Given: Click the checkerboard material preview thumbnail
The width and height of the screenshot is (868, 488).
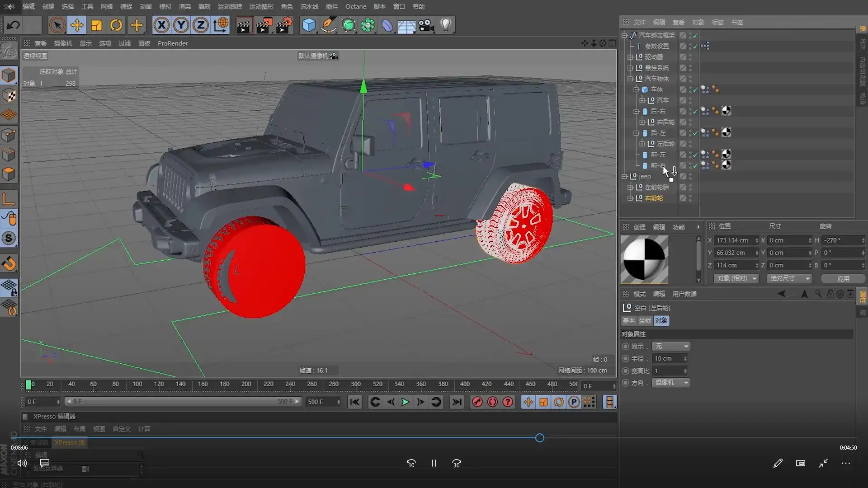Looking at the screenshot, I should click(644, 260).
